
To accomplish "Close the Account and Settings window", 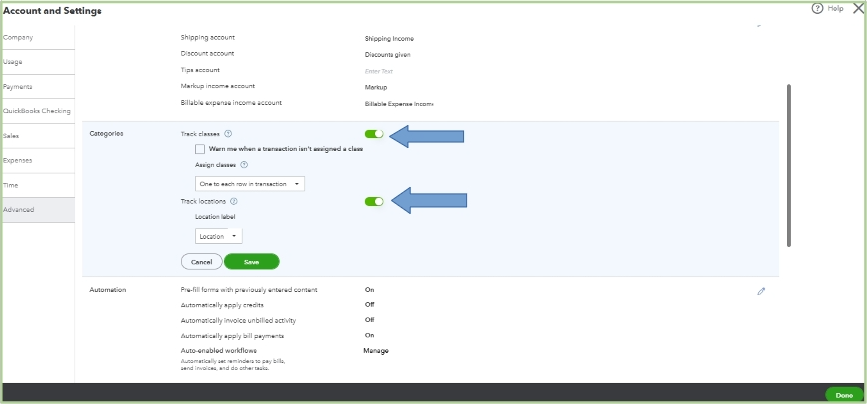I will pos(856,8).
